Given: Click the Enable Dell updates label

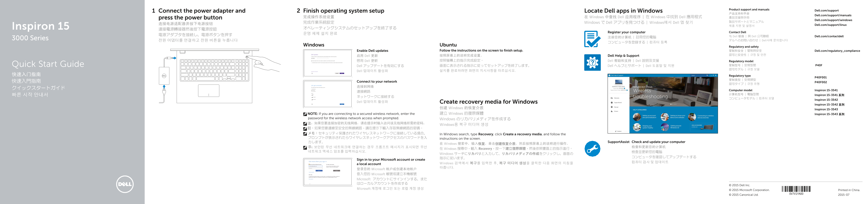Looking at the screenshot, I should [372, 51].
